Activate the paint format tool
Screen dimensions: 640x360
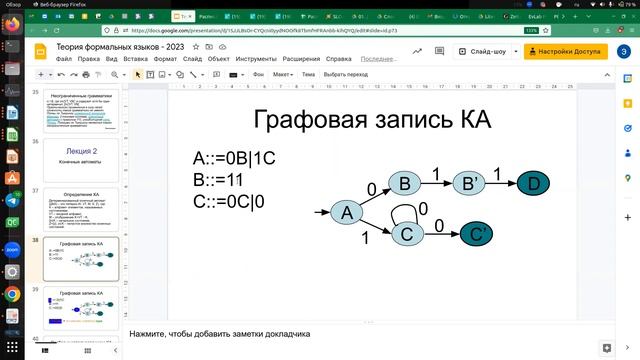click(x=98, y=75)
